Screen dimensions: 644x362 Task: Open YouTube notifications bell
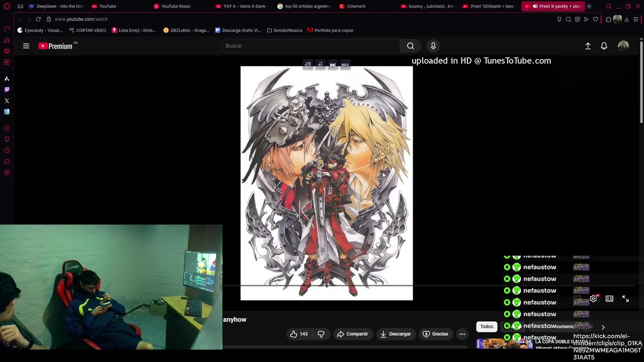[x=604, y=46]
